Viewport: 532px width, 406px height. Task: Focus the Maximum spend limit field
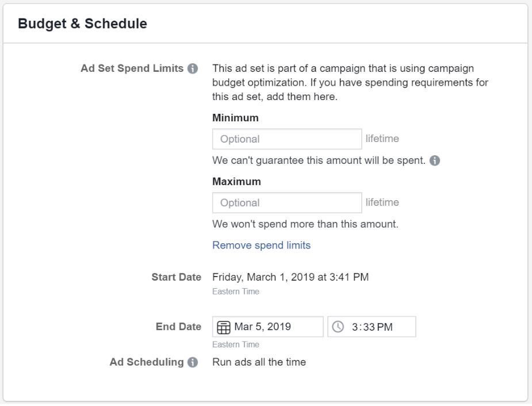[287, 203]
